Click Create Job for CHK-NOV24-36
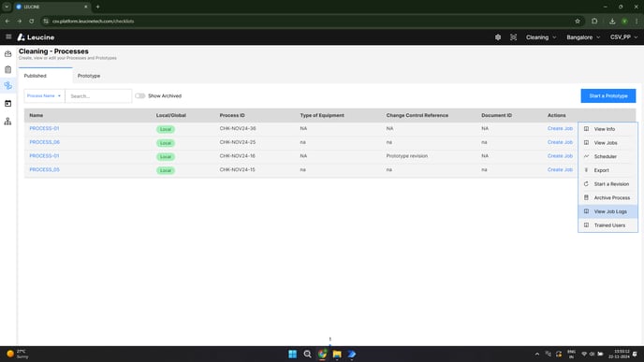644x362 pixels. click(560, 128)
